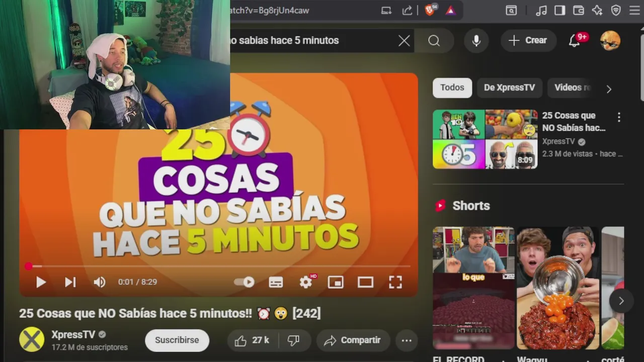Viewport: 644px width, 362px height.
Task: Like the video 27 k thumbs up
Action: point(252,341)
